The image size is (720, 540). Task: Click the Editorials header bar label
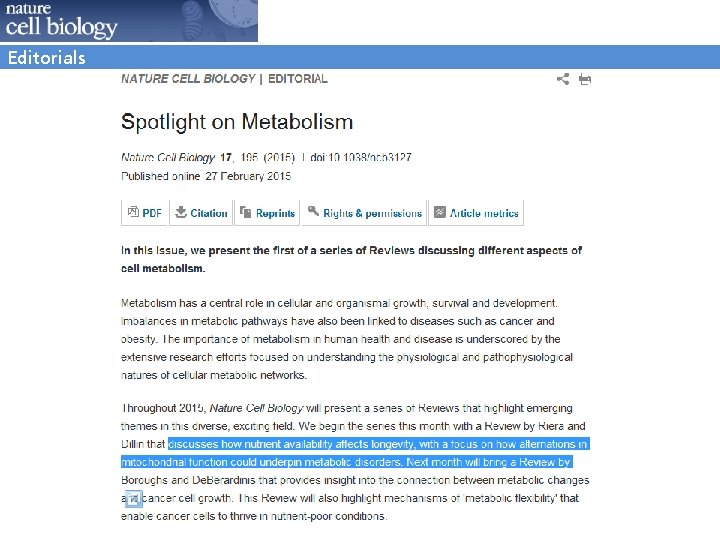(x=46, y=57)
